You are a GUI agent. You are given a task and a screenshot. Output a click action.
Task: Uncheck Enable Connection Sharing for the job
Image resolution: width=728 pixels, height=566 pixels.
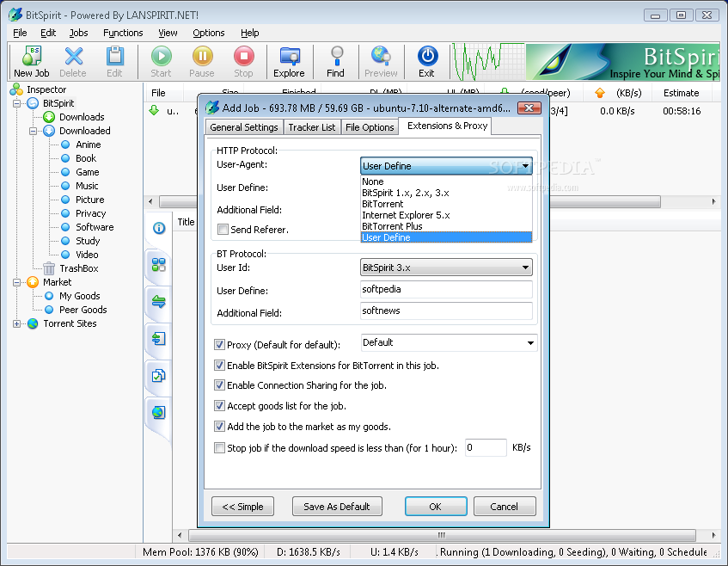[219, 385]
